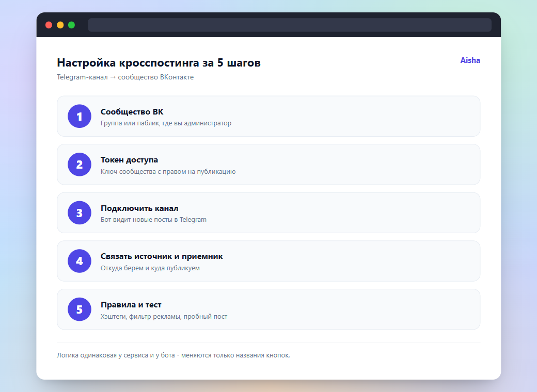Click subtitle 'Telegram-канал → сообщество ВКонтакте'
Image resolution: width=537 pixels, height=392 pixels.
[125, 77]
